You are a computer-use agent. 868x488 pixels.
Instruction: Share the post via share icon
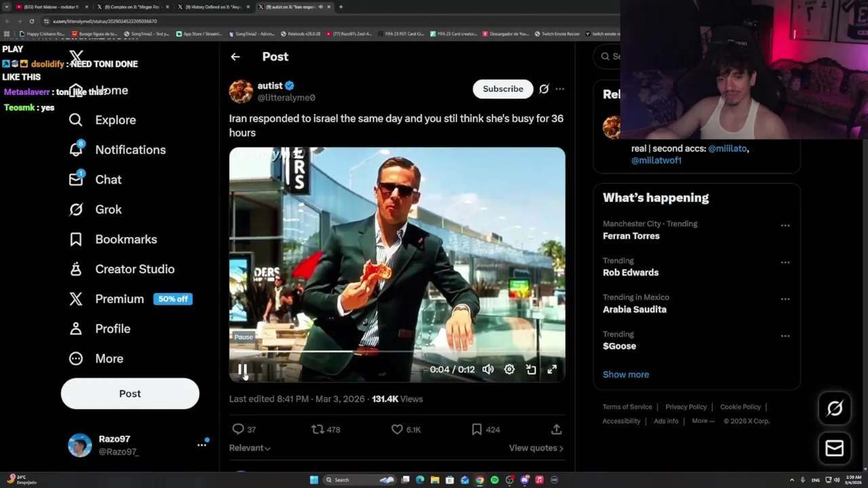[556, 430]
